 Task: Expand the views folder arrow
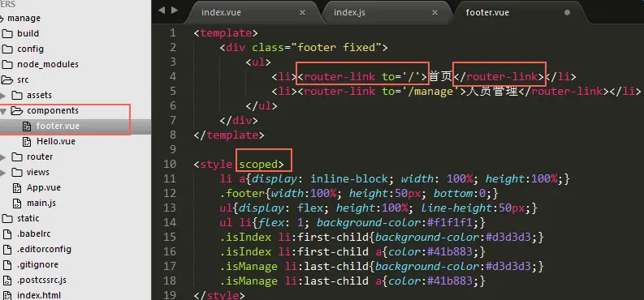[3, 173]
